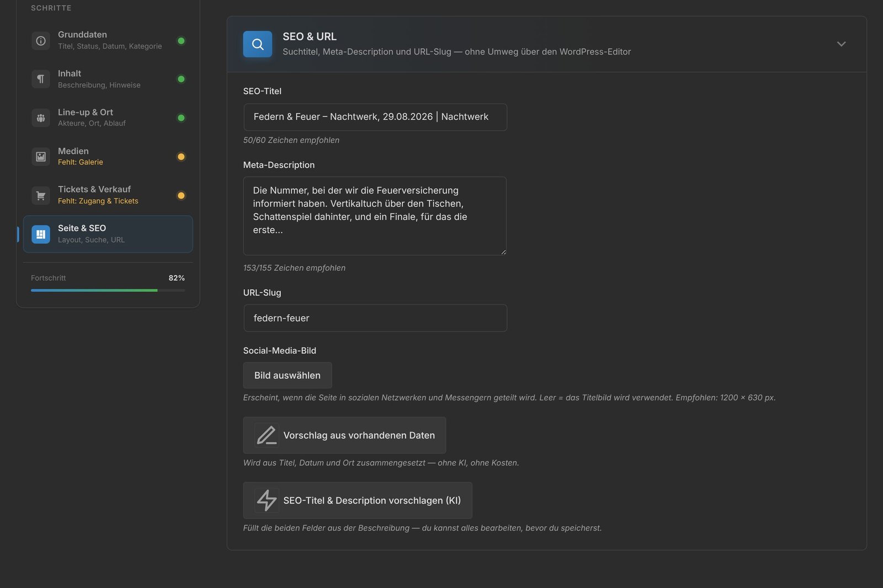Open the Medien step
Viewport: 883px width, 588px height.
[108, 157]
